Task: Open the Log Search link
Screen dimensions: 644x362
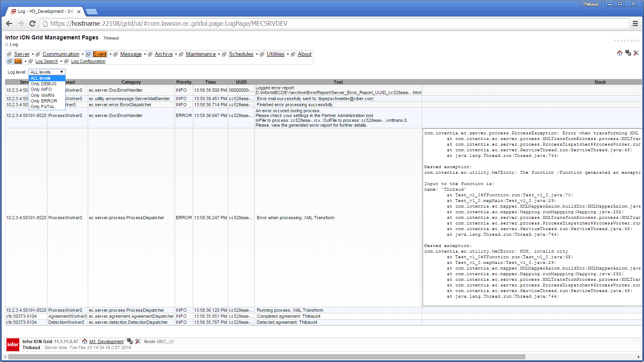Action: (x=46, y=62)
